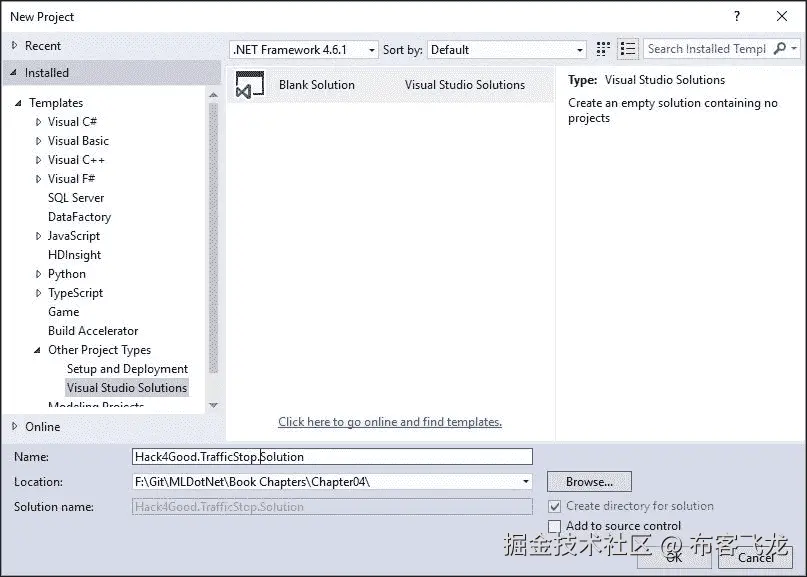Click the Cancel button
Image resolution: width=807 pixels, height=577 pixels.
tap(755, 557)
